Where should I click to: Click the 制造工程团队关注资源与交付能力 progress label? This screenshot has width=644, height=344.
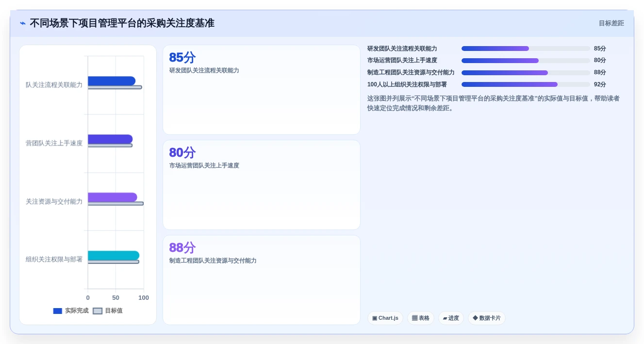(411, 73)
